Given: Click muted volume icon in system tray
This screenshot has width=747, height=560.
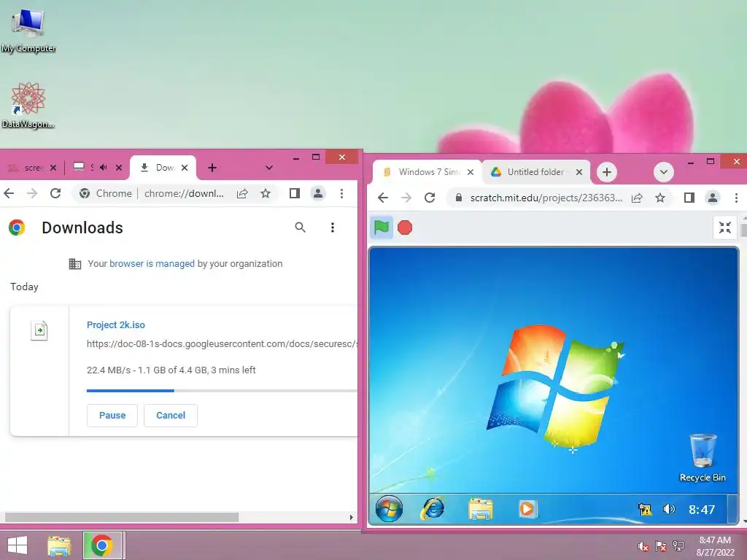Looking at the screenshot, I should tap(643, 546).
